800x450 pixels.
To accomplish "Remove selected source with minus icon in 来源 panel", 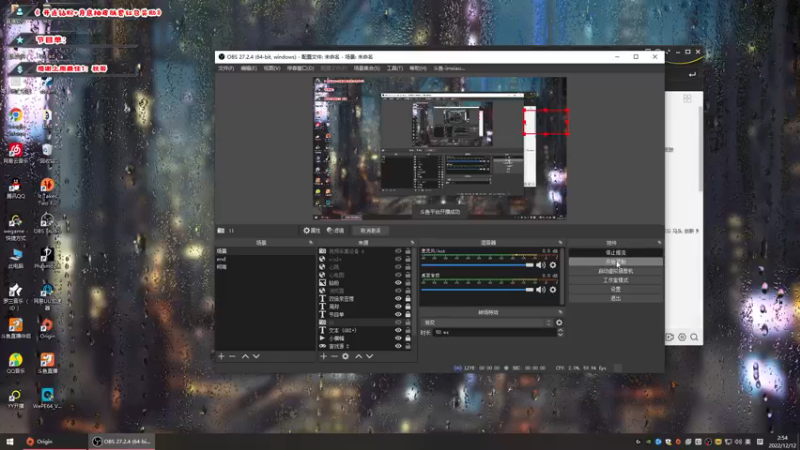I will click(x=334, y=356).
